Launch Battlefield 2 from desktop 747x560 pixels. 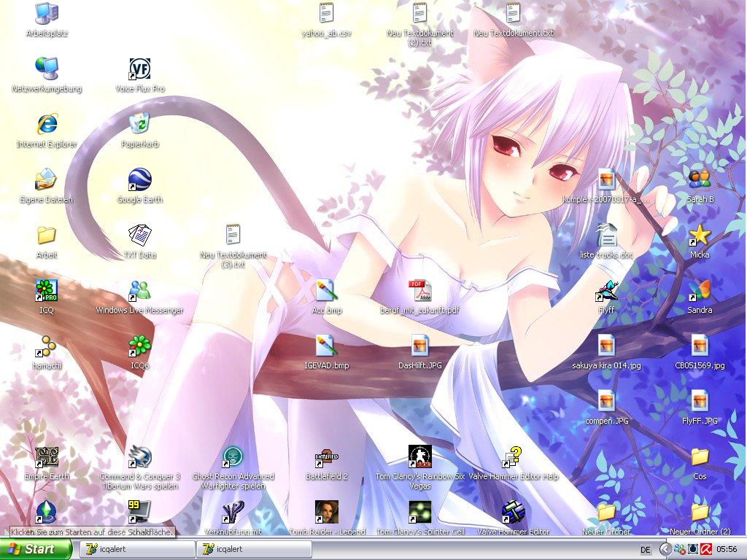326,457
